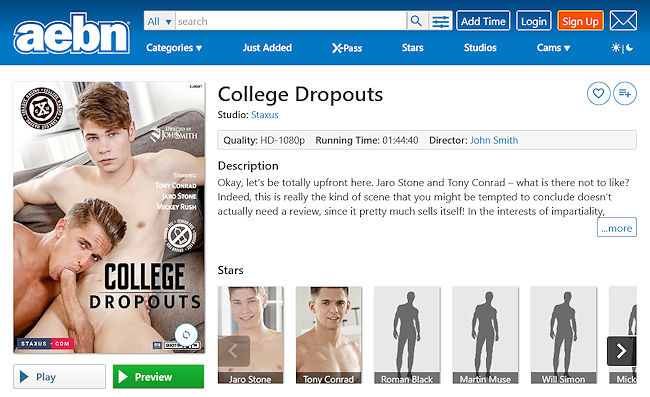
Task: Show next stars with right arrow
Action: (621, 351)
